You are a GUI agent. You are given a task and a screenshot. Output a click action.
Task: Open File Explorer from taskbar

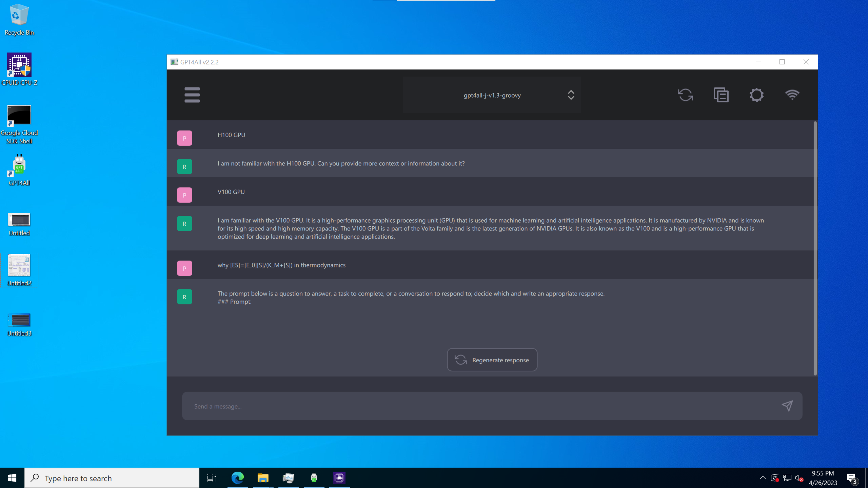pos(263,478)
